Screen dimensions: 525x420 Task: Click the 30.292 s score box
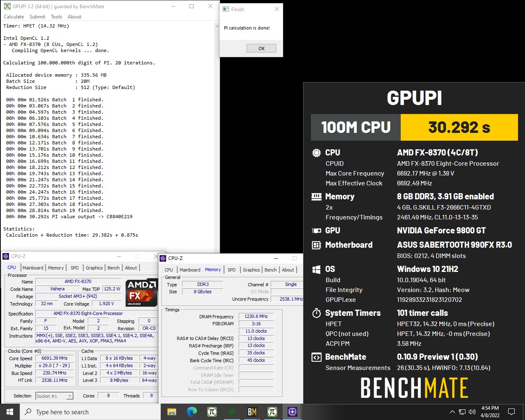point(459,127)
